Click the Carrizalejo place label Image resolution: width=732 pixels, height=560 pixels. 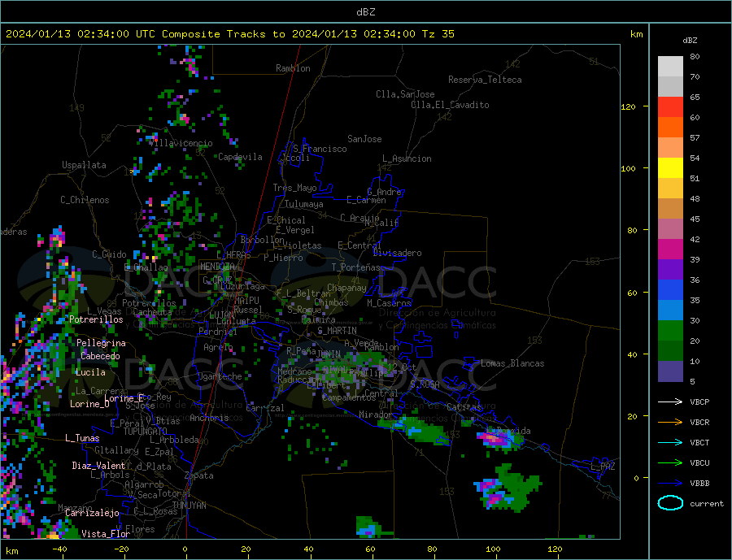pos(92,514)
